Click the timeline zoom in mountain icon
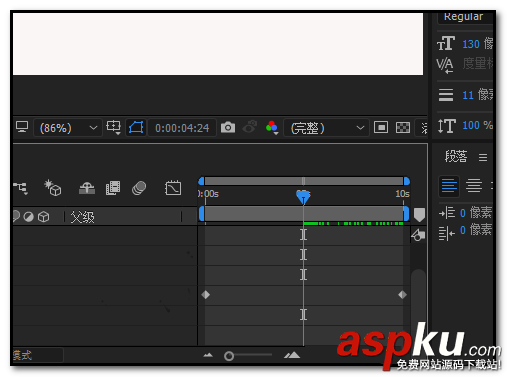The height and width of the screenshot is (377, 507). pos(292,355)
